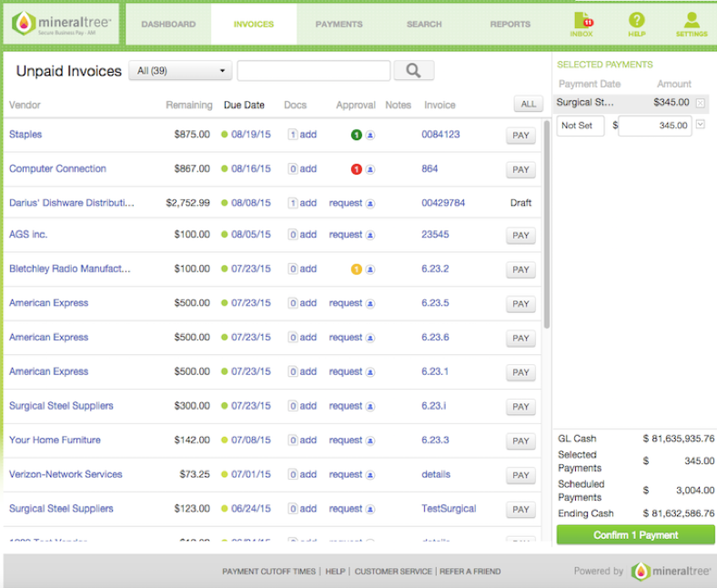
Task: Pay the Staples invoice
Action: pos(520,136)
